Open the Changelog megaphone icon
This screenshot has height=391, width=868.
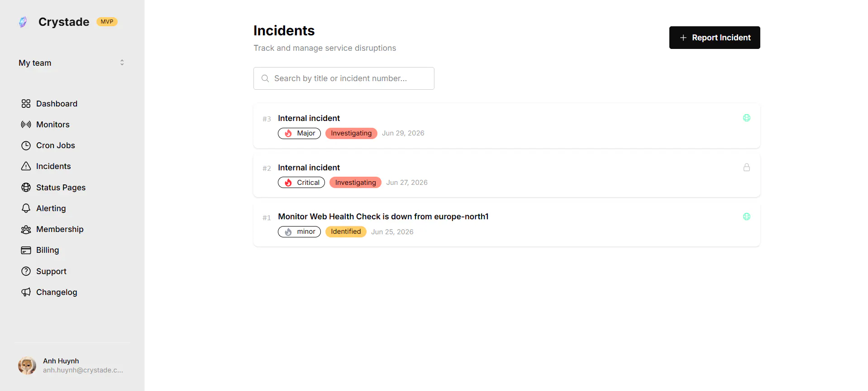coord(26,292)
